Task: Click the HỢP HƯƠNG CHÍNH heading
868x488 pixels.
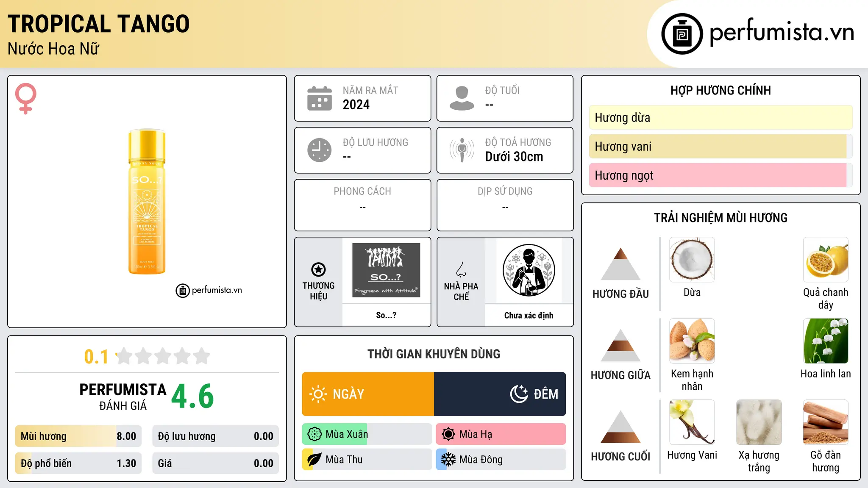Action: pyautogui.click(x=721, y=90)
